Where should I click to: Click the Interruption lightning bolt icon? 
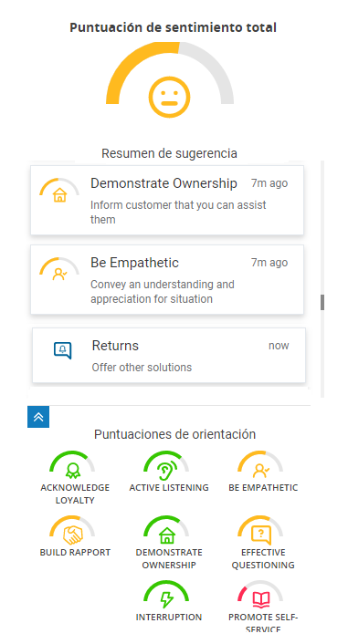tap(166, 600)
